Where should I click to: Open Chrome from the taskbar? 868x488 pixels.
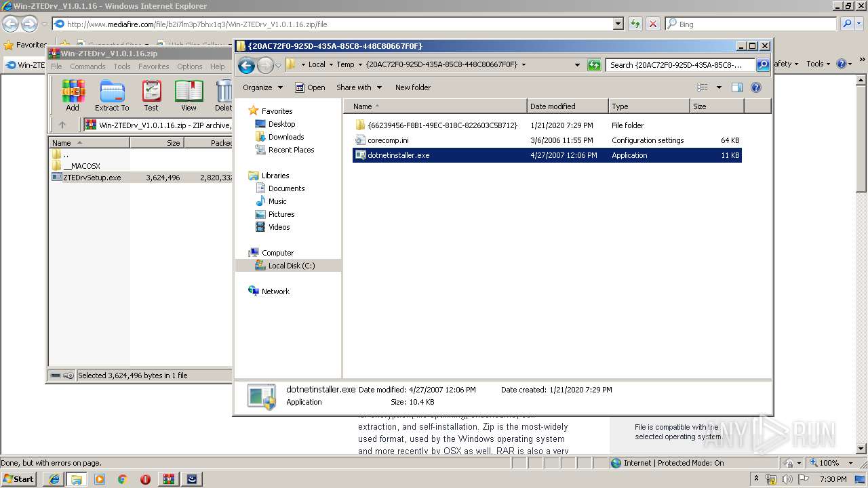pos(123,479)
